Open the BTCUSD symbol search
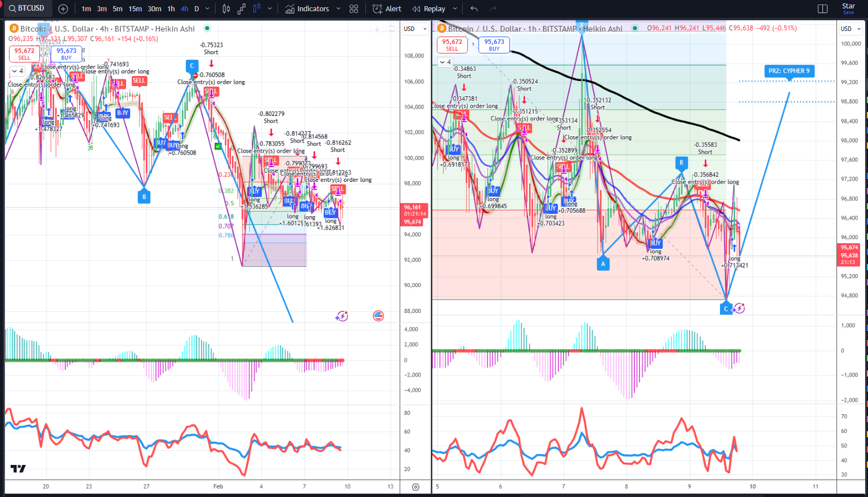Viewport: 868px width, 497px height. coord(27,8)
